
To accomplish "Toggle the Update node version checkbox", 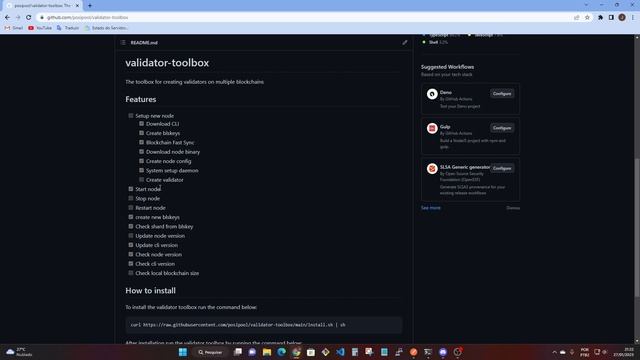I will coord(131,236).
